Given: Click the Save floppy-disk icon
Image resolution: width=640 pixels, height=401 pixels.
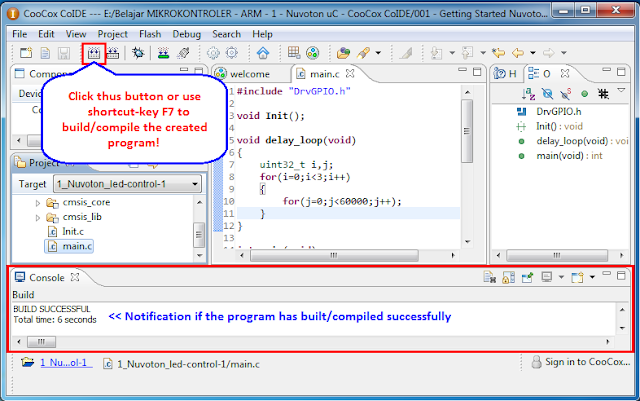Looking at the screenshot, I should [64, 53].
